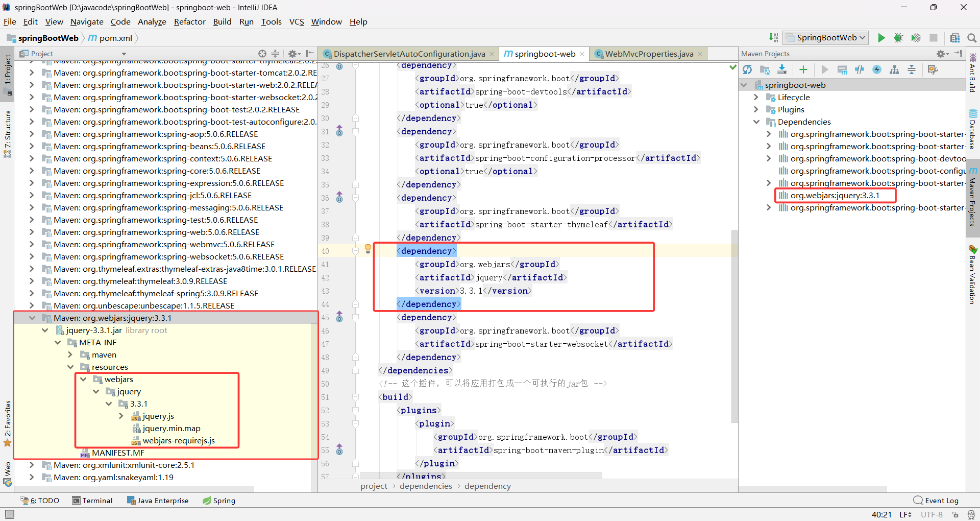Open the Terminal tool window

tap(92, 501)
